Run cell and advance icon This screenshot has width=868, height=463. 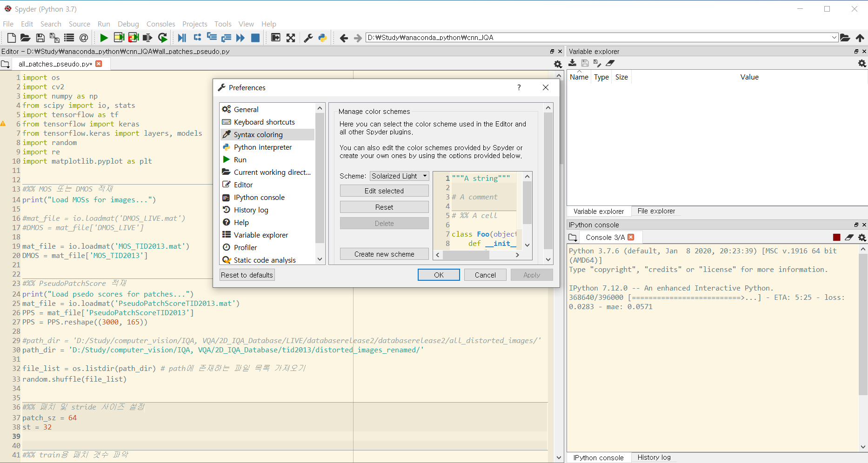point(134,38)
